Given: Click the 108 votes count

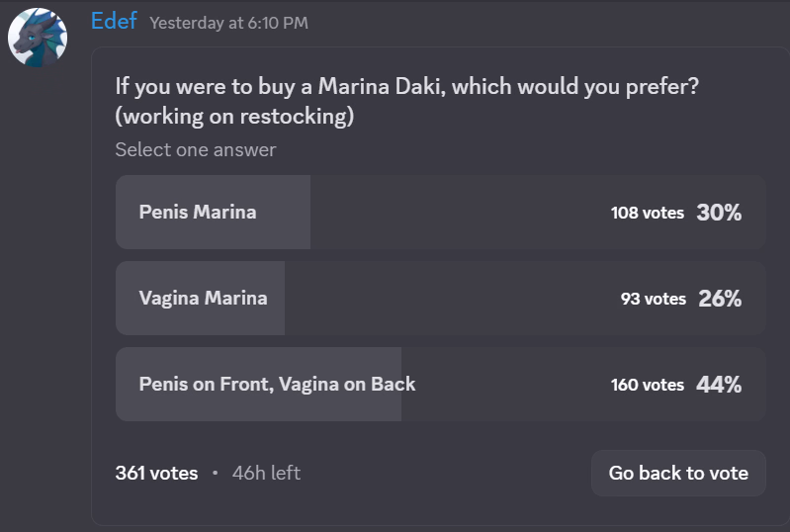Looking at the screenshot, I should point(648,213).
